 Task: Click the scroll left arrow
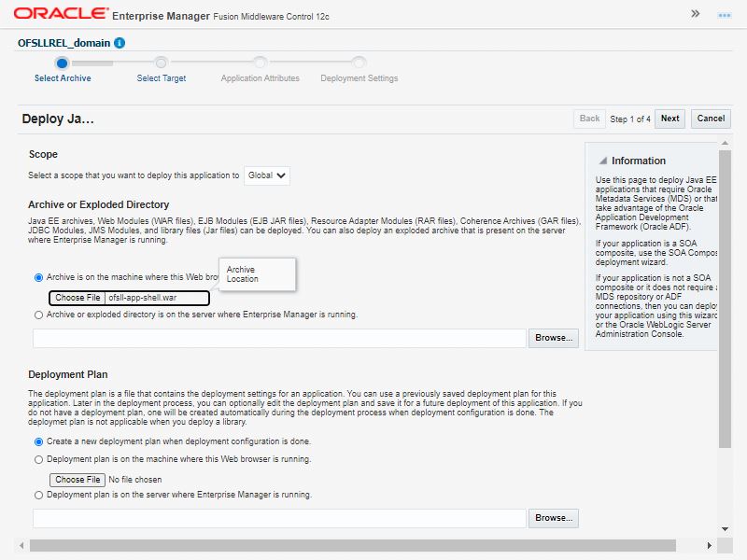click(x=21, y=545)
